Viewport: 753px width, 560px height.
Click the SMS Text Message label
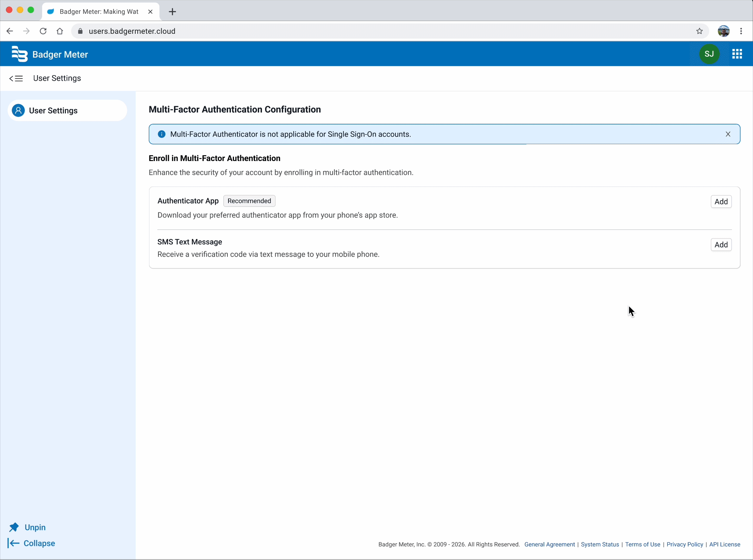coord(190,242)
